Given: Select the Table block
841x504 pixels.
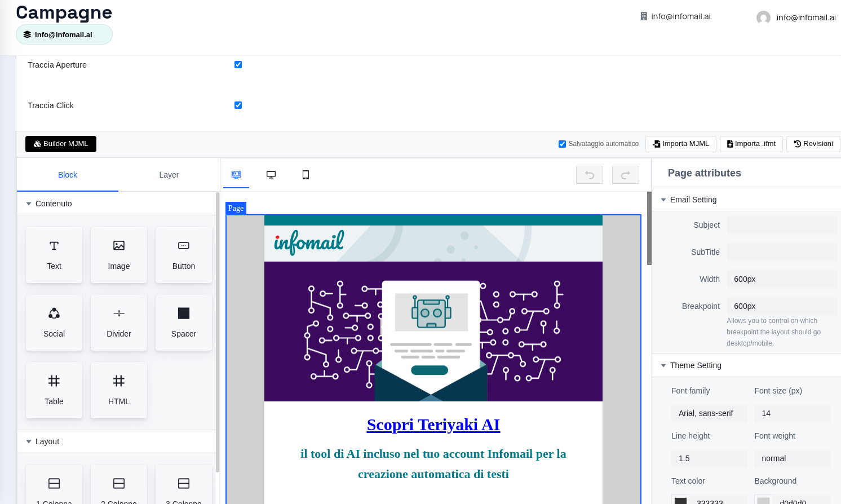Looking at the screenshot, I should click(x=54, y=390).
